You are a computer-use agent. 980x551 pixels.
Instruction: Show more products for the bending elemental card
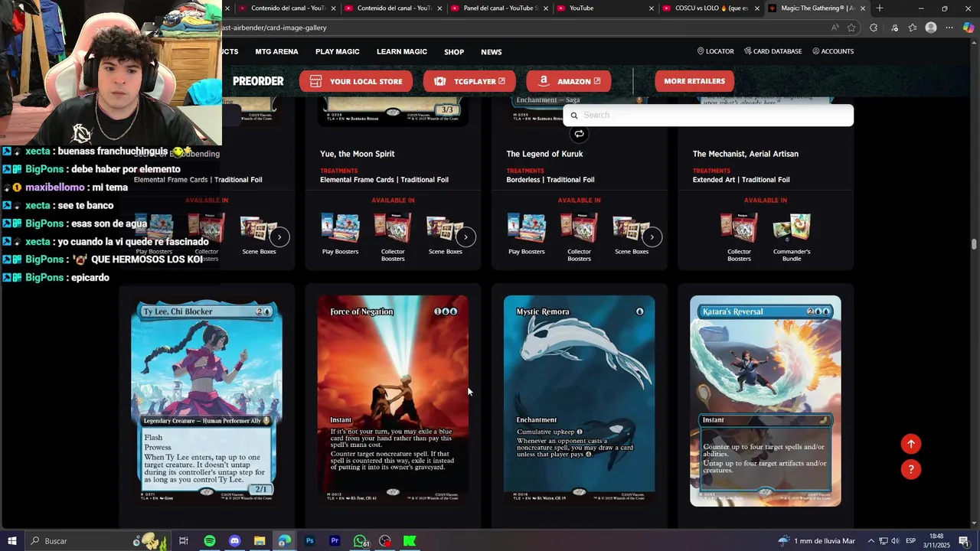(279, 236)
